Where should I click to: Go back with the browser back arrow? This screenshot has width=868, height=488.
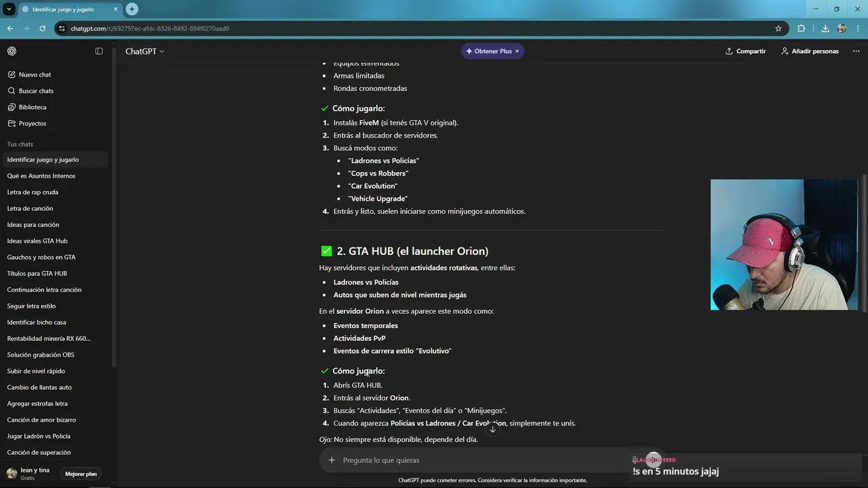point(9,28)
